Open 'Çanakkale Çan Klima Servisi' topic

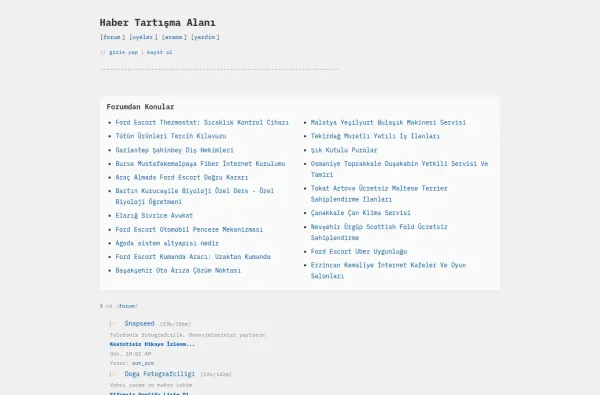coord(360,213)
